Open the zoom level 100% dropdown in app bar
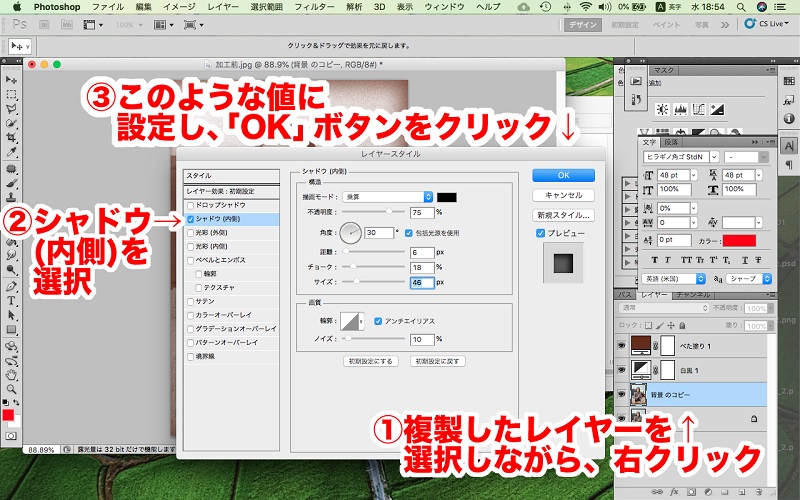The height and width of the screenshot is (500, 800). 129,24
